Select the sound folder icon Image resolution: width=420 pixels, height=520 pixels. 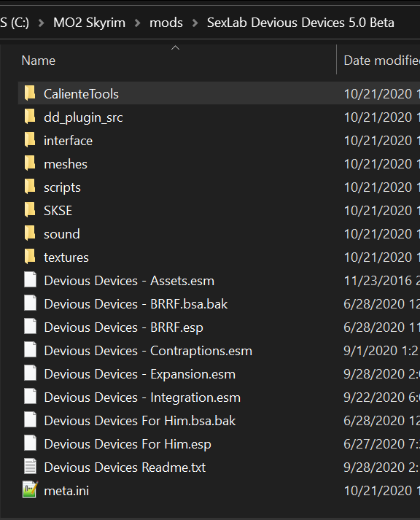coord(30,233)
